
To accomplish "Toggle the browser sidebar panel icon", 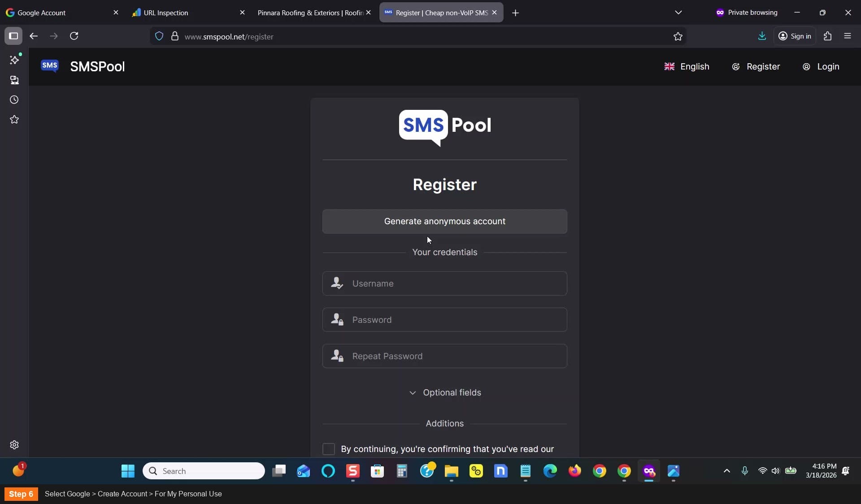I will click(13, 36).
